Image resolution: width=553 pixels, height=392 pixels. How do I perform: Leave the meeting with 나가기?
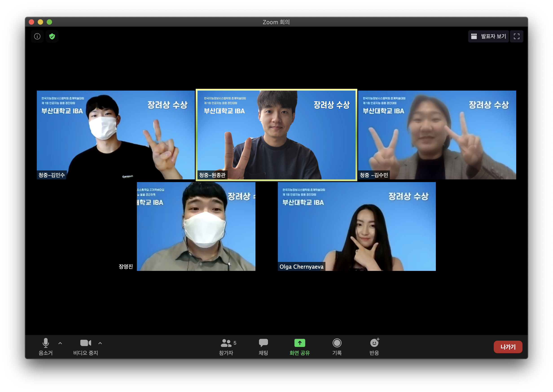pos(508,347)
